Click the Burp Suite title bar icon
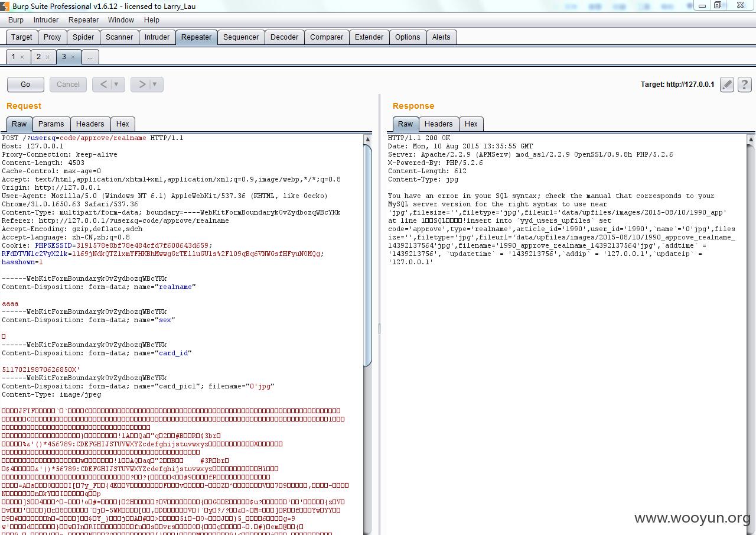This screenshot has height=535, width=756. click(x=5, y=6)
